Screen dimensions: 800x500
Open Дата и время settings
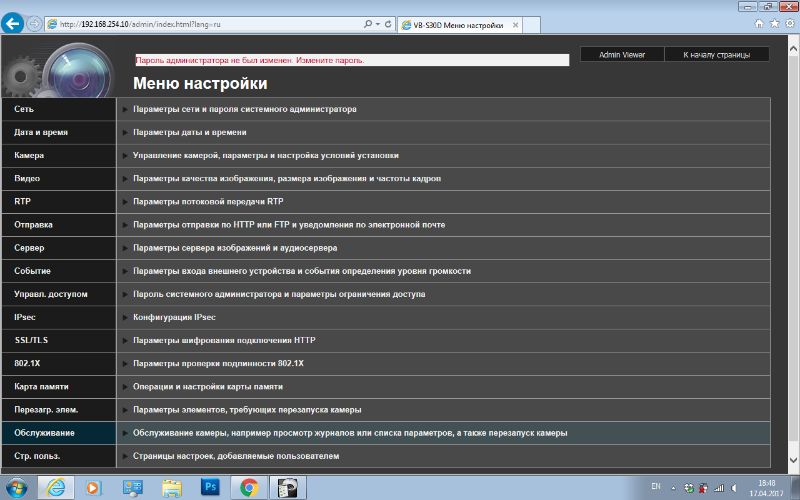tap(59, 132)
